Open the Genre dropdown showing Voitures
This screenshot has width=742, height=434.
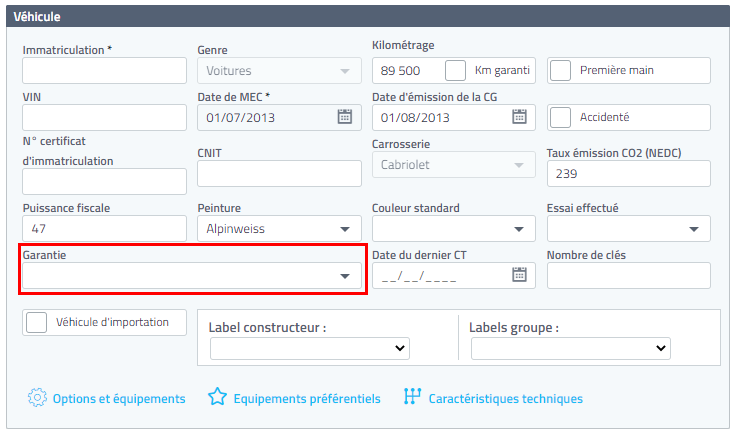click(279, 71)
